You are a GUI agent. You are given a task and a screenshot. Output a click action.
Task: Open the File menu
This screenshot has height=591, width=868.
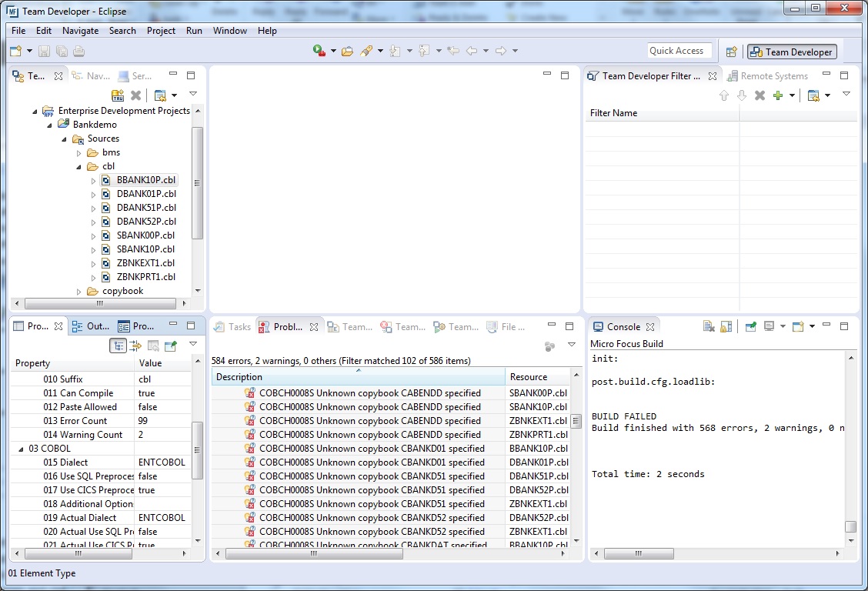tap(18, 31)
